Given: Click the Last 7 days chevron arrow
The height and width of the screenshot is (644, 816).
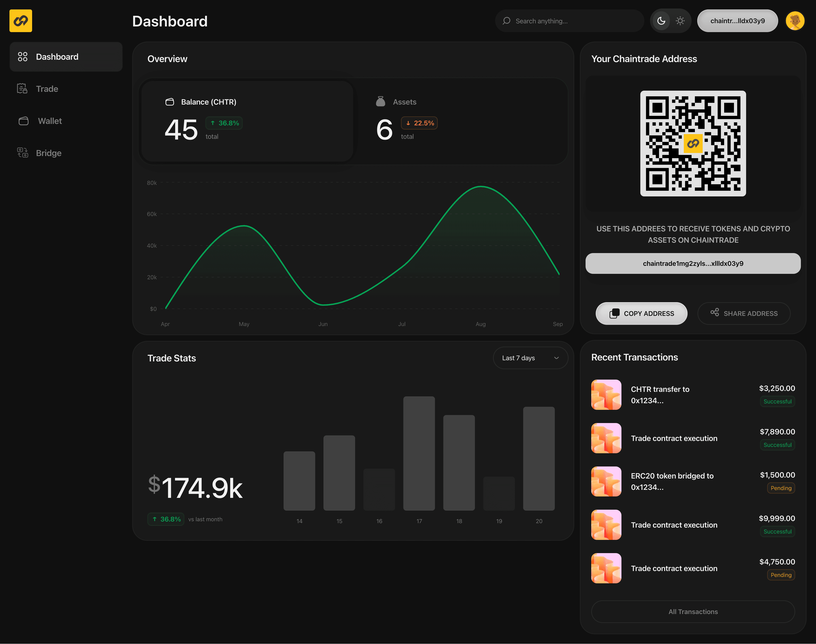Looking at the screenshot, I should (x=556, y=358).
